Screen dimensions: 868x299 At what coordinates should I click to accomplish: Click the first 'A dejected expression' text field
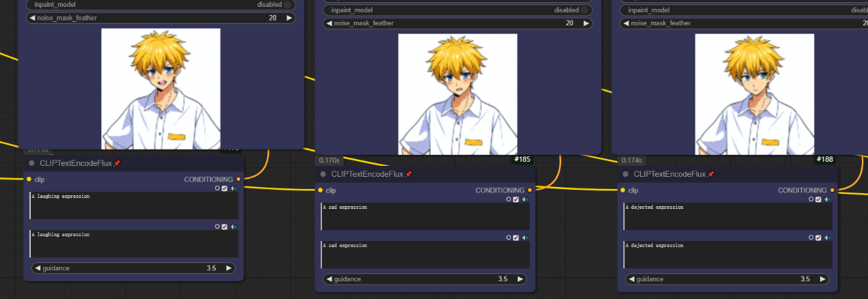pos(727,216)
